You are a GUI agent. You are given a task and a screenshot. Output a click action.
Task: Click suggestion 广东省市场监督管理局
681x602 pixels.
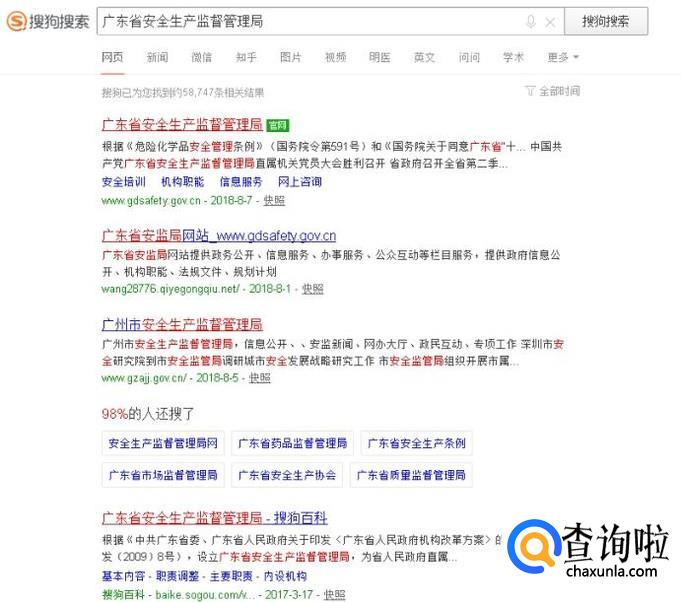click(x=163, y=475)
